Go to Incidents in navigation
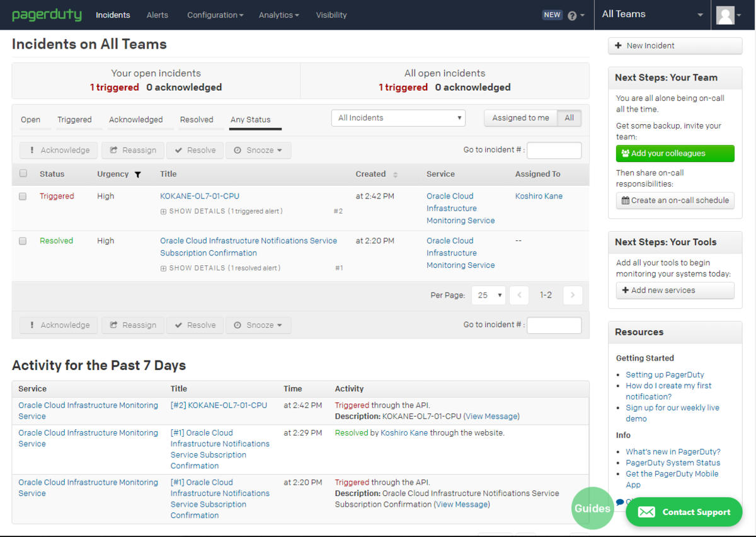The image size is (756, 537). (113, 15)
